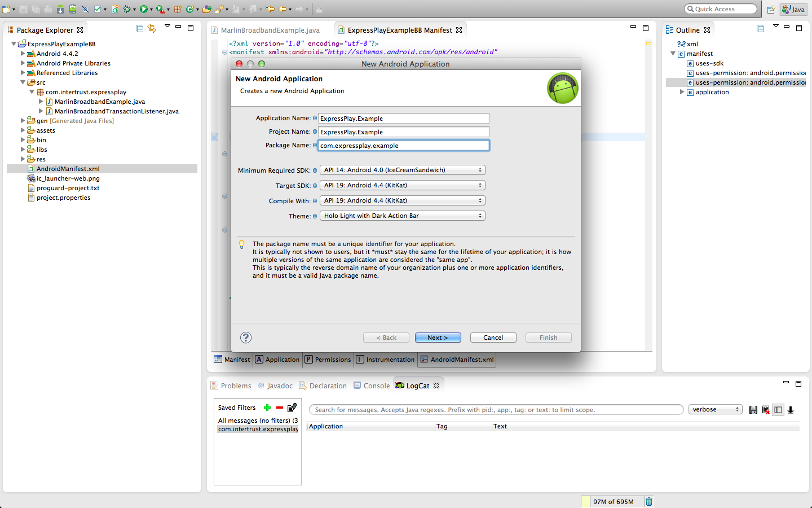Click the green Run button icon

coord(144,9)
